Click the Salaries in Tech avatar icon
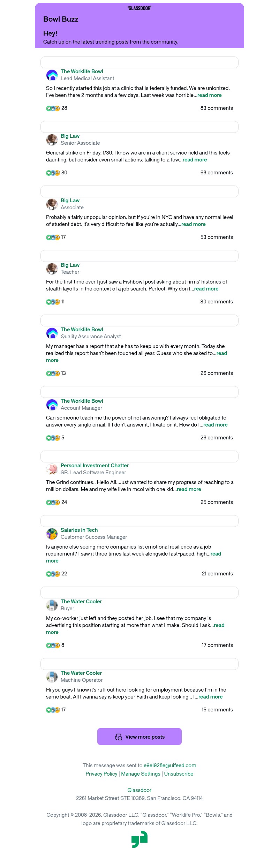The image size is (279, 868). (x=52, y=533)
